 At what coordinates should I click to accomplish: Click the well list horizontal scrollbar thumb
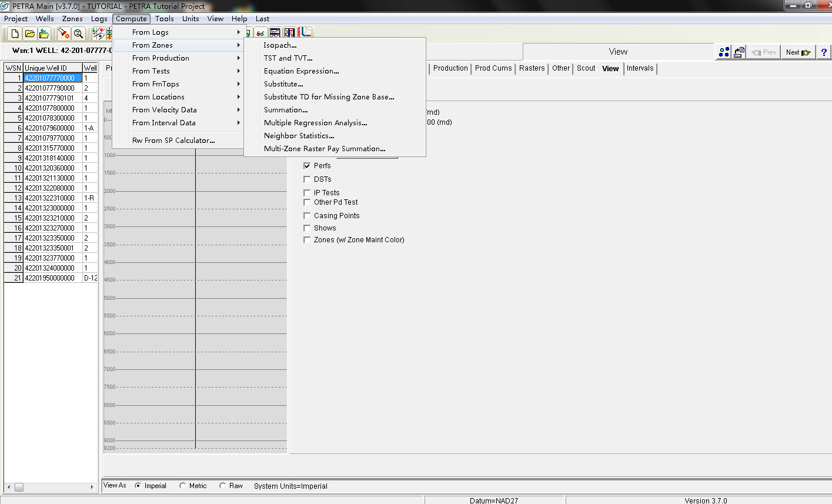(x=19, y=487)
